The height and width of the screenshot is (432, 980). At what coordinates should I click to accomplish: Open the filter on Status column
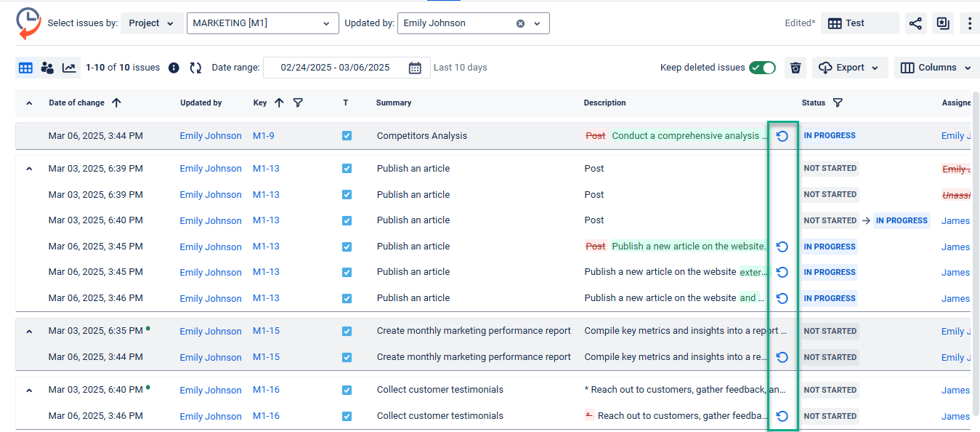[838, 103]
